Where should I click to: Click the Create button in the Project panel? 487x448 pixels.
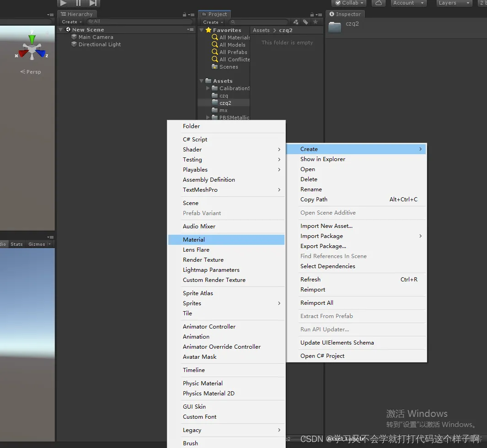coord(212,22)
